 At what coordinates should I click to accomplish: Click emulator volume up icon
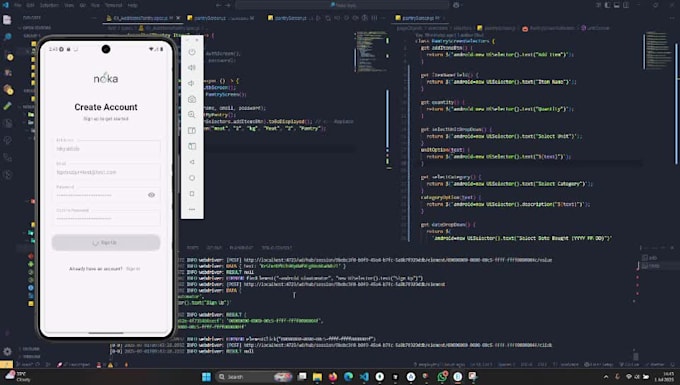coord(192,68)
